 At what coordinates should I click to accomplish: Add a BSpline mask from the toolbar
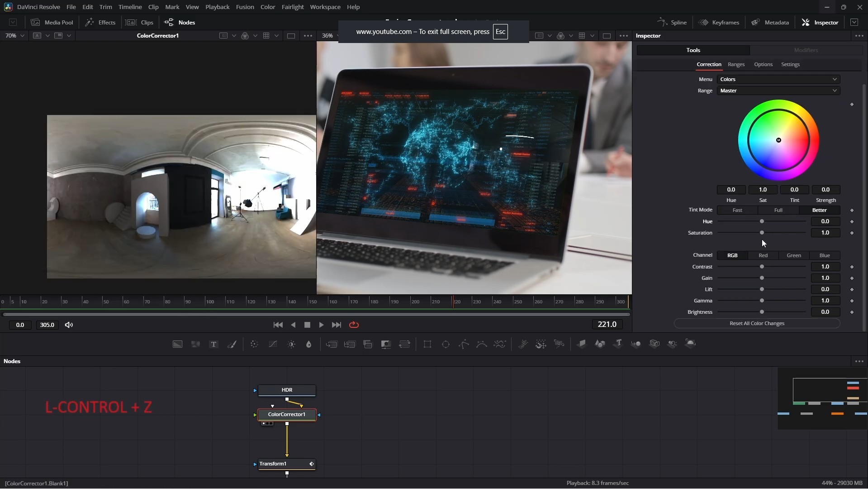(x=482, y=344)
